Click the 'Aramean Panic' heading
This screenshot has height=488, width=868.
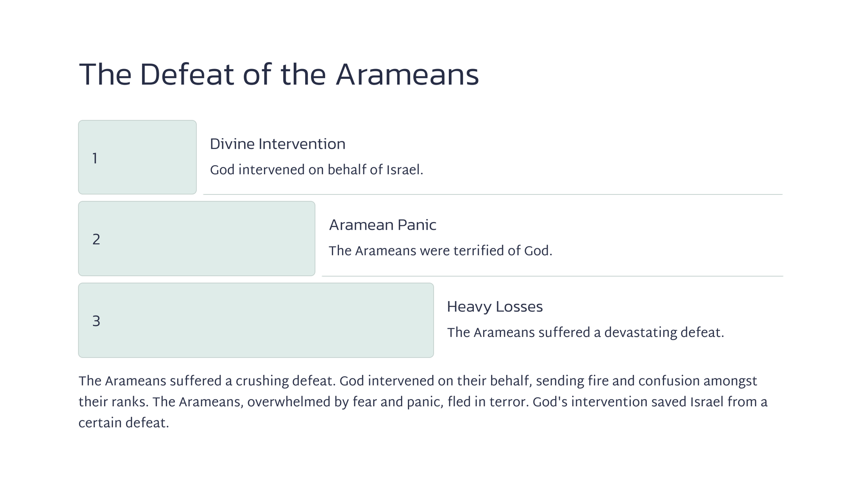(x=382, y=225)
